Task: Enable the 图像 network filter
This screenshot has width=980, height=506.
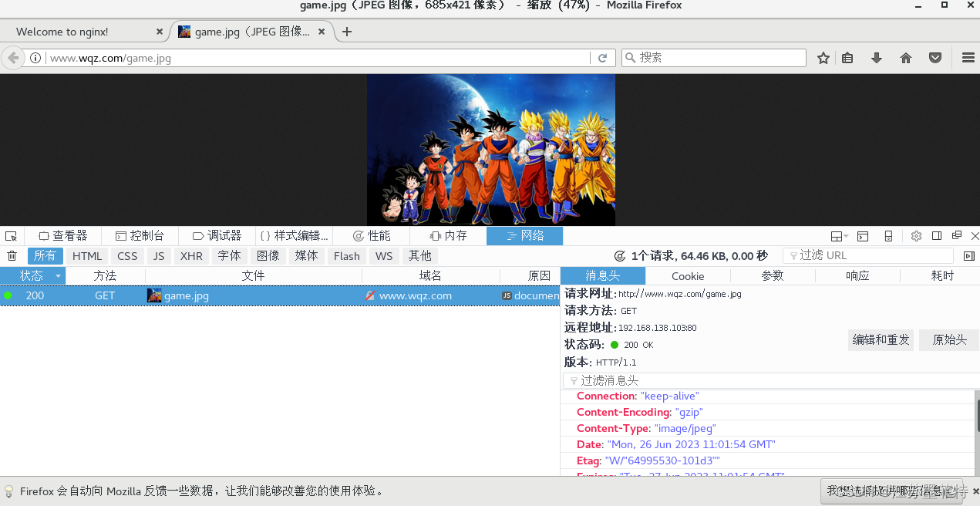Action: click(268, 255)
